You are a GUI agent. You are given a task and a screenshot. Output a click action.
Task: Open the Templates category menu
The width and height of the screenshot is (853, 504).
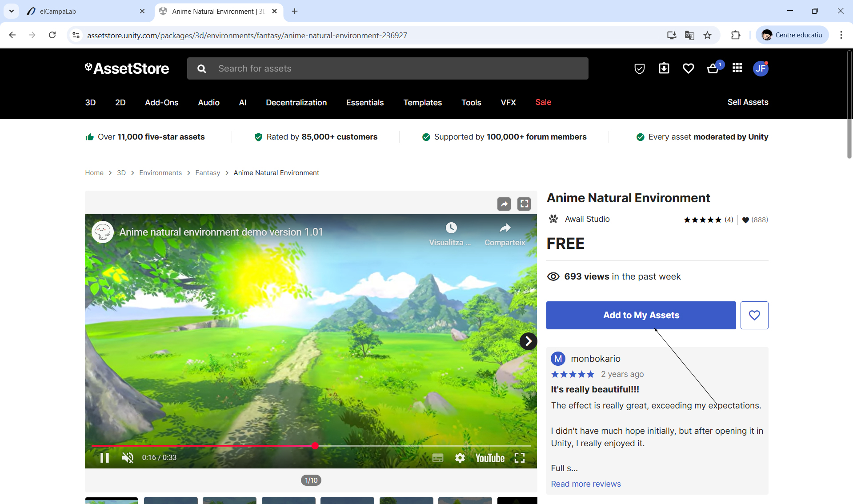click(422, 103)
